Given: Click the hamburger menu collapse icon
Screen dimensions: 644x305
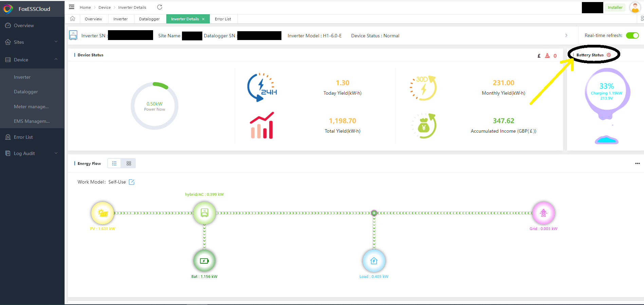Looking at the screenshot, I should [72, 7].
